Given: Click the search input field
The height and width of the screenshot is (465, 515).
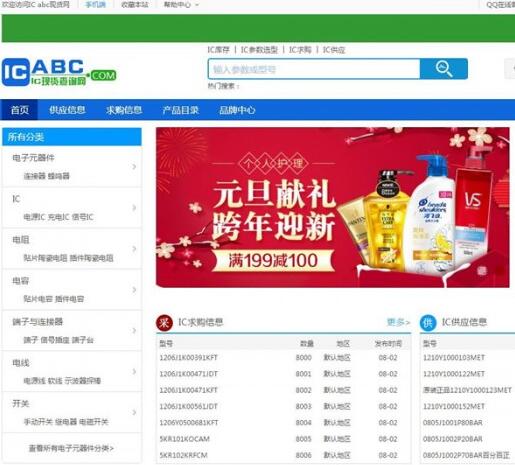Looking at the screenshot, I should pyautogui.click(x=314, y=69).
